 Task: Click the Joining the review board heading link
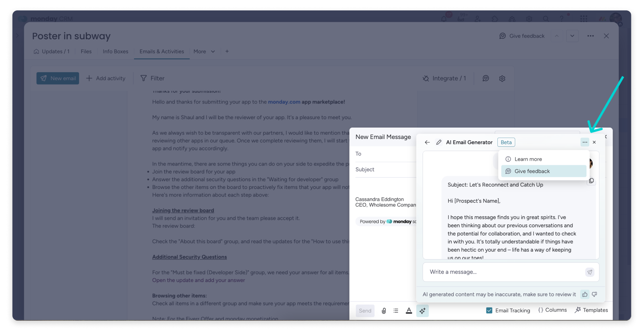click(183, 210)
